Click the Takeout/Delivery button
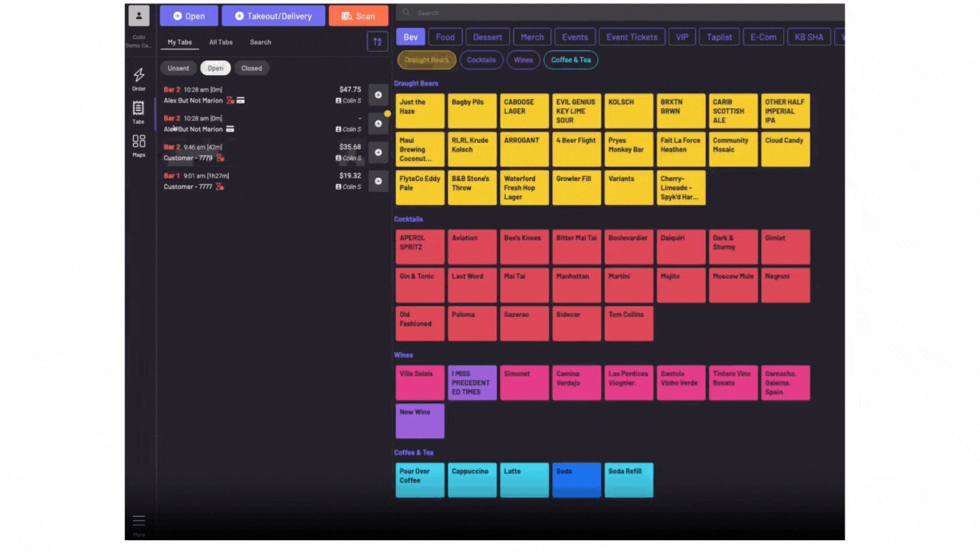The width and height of the screenshot is (980, 552). pyautogui.click(x=273, y=16)
